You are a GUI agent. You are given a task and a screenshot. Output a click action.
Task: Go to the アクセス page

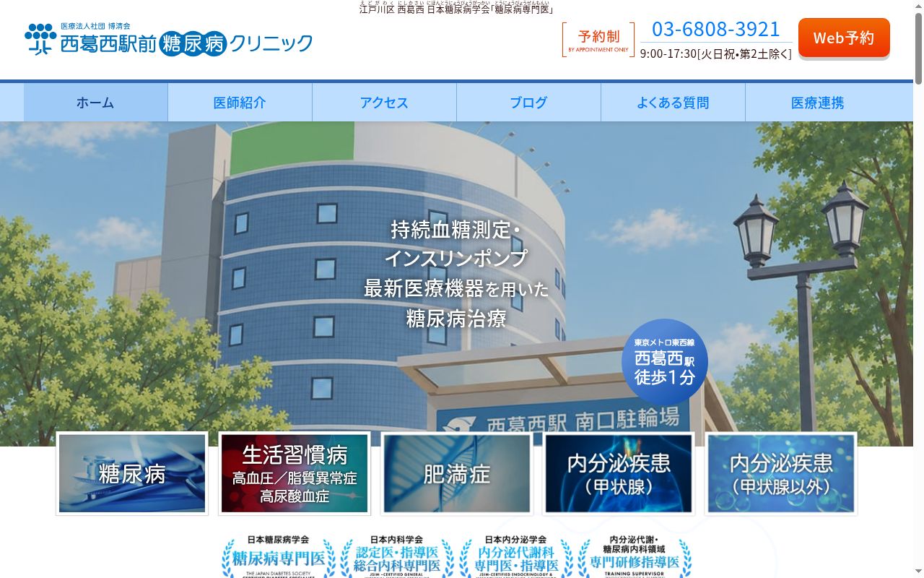(384, 103)
